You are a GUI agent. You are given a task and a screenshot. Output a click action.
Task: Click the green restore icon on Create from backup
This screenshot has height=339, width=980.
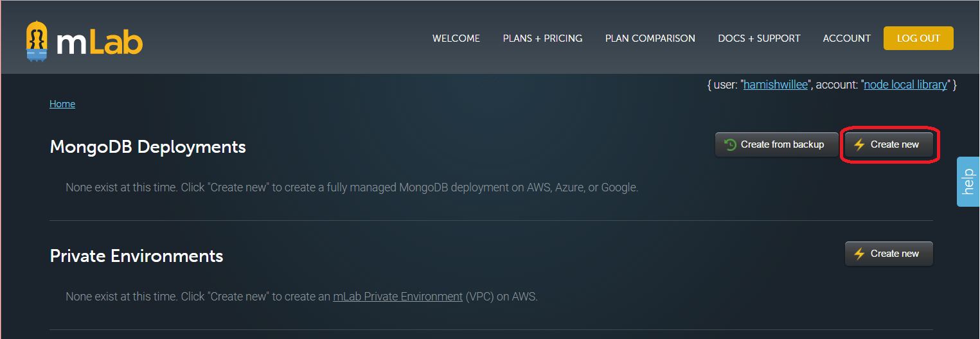tap(730, 144)
